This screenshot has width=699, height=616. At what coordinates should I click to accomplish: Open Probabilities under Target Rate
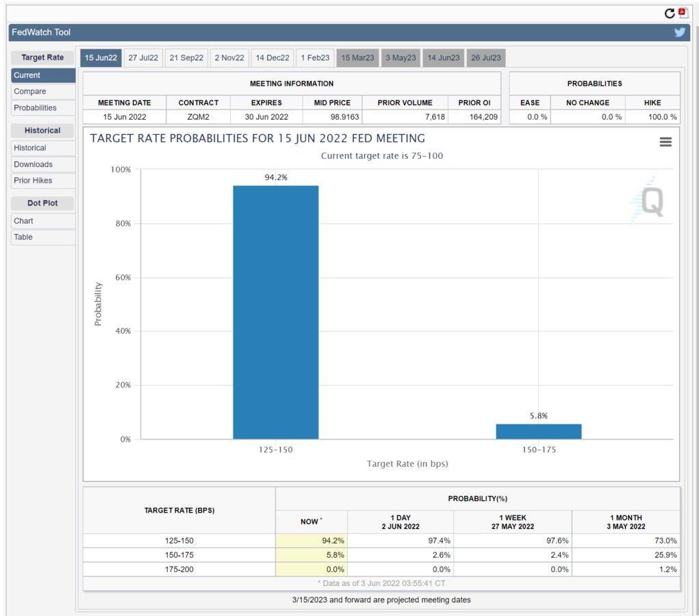point(36,107)
